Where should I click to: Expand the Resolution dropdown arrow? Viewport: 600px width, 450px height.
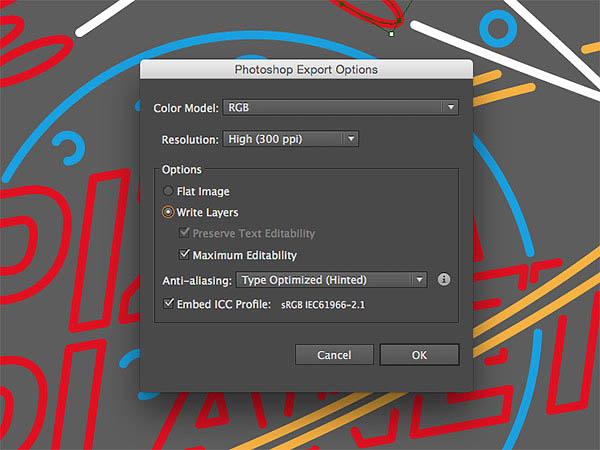click(351, 139)
